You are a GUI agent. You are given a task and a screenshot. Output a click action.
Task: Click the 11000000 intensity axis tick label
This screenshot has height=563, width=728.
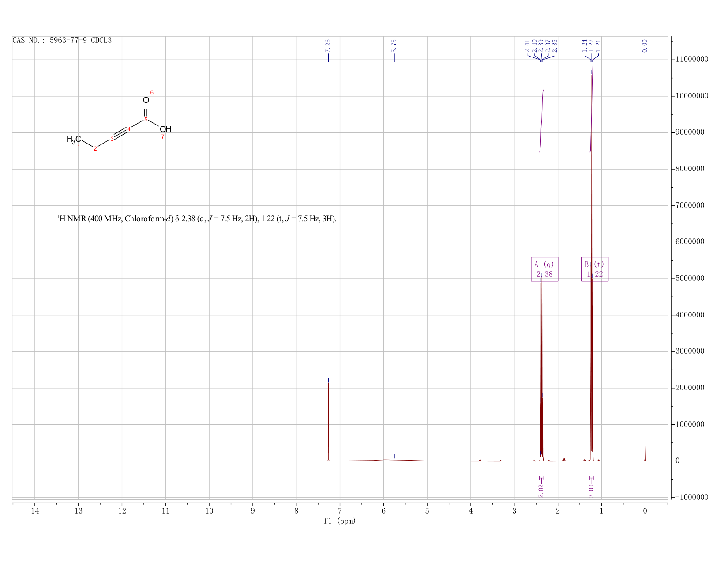[x=691, y=60]
